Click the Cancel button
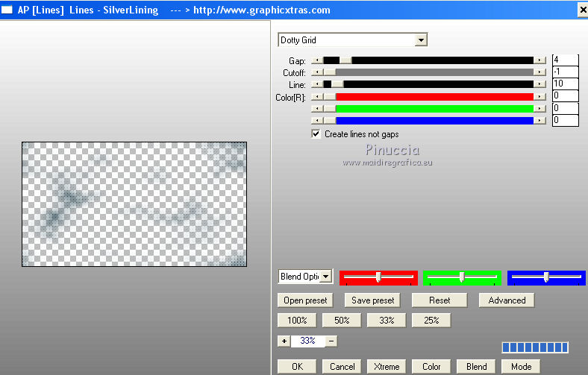Screen dimensions: 588x375 pyautogui.click(x=342, y=367)
